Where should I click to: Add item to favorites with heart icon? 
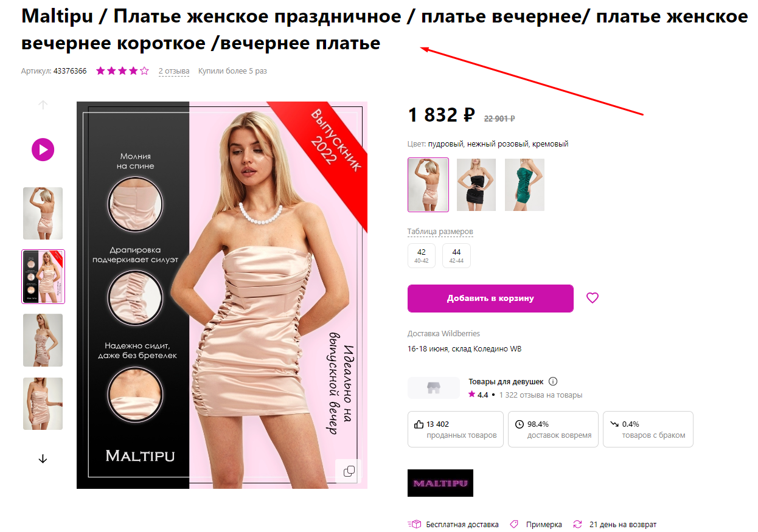[x=593, y=298]
